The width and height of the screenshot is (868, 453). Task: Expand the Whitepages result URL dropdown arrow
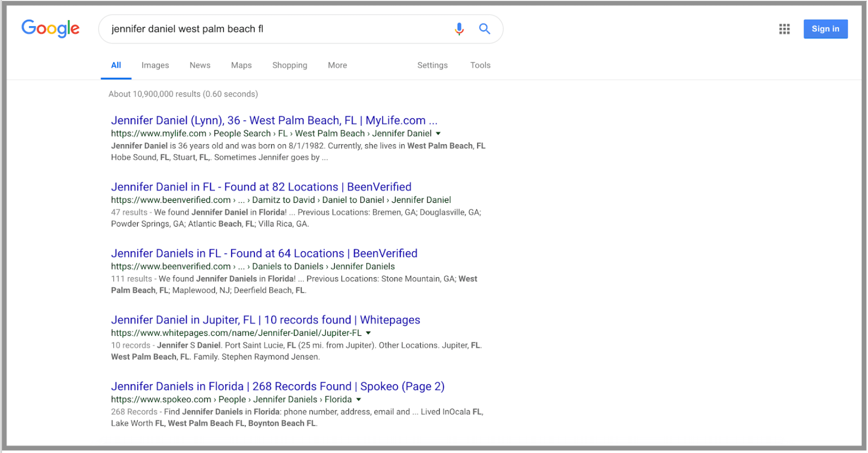pos(368,333)
